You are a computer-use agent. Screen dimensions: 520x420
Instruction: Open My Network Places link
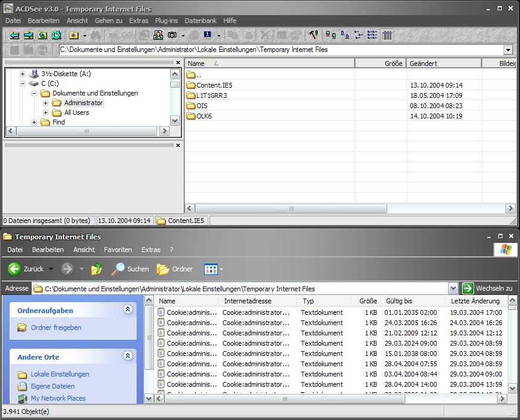[x=58, y=398]
